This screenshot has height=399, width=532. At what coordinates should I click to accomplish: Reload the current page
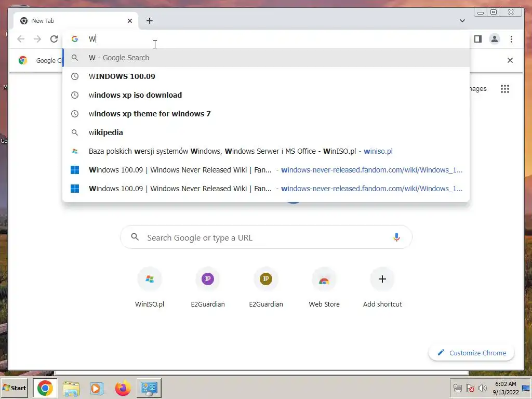coord(54,39)
